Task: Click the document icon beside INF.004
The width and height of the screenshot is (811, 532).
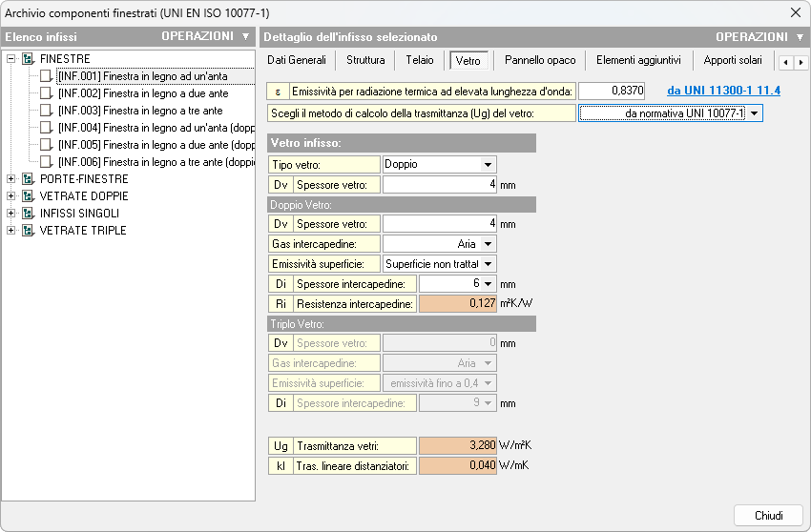Action: click(x=47, y=128)
